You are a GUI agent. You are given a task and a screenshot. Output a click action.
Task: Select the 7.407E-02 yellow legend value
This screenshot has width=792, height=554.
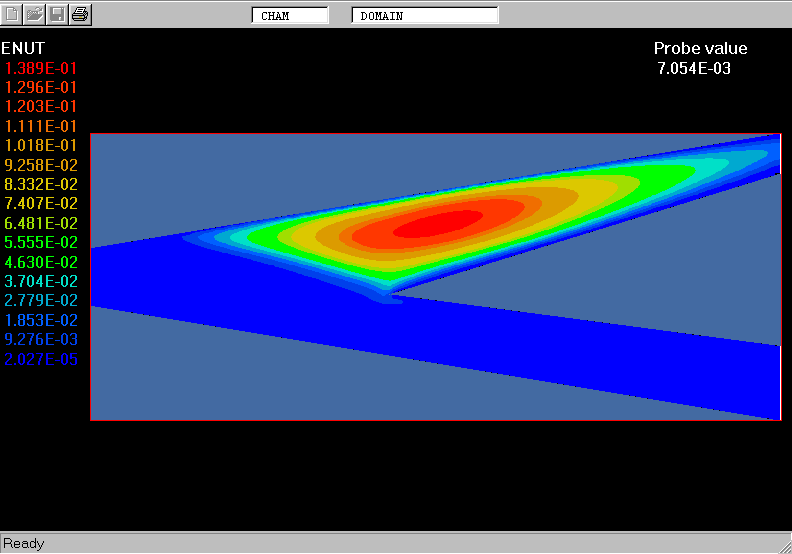(x=41, y=204)
